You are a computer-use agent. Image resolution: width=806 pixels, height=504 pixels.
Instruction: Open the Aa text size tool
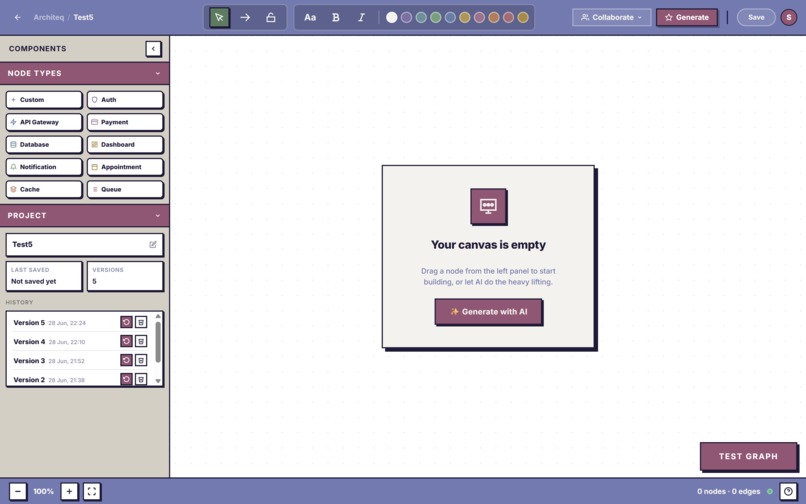[310, 17]
